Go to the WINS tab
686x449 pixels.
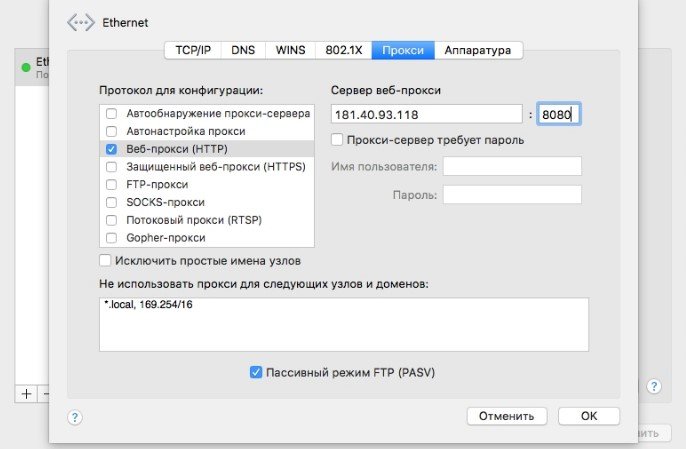(290, 50)
